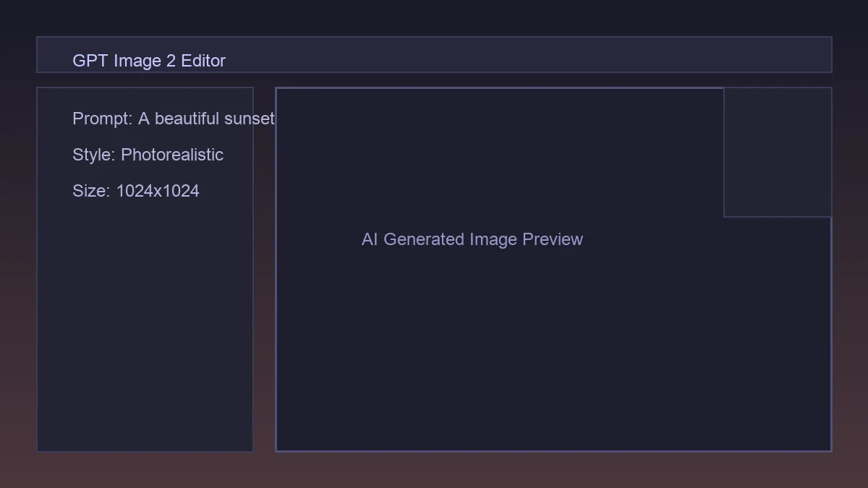Open the Style: Photorealistic selector
The height and width of the screenshot is (488, 868).
coord(148,155)
